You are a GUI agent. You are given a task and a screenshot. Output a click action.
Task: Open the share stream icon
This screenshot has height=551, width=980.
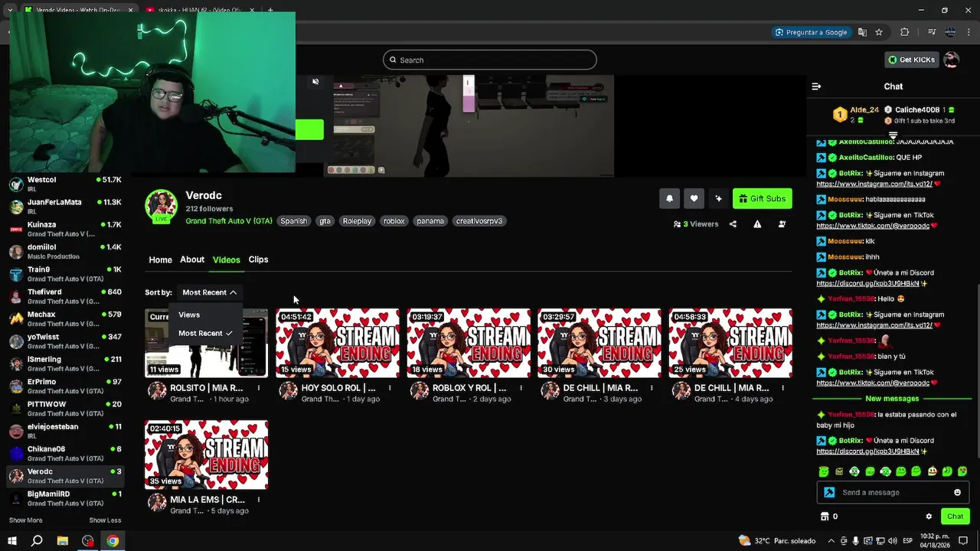tap(733, 224)
